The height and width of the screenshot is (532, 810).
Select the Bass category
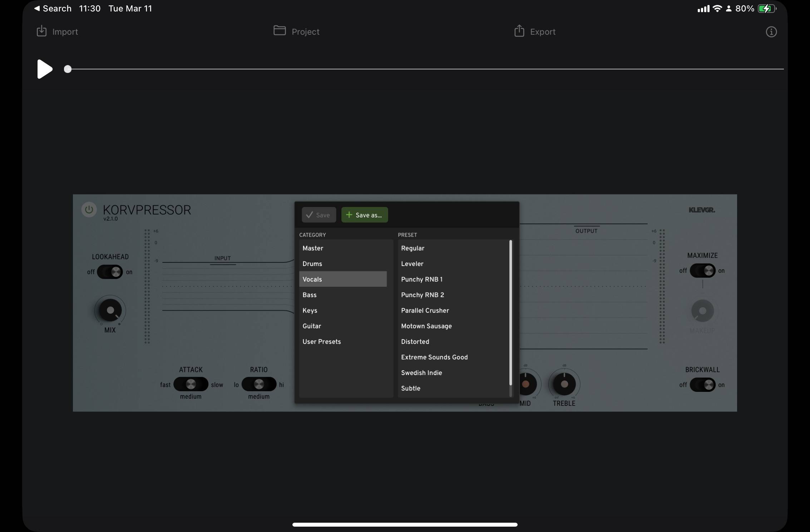coord(343,295)
